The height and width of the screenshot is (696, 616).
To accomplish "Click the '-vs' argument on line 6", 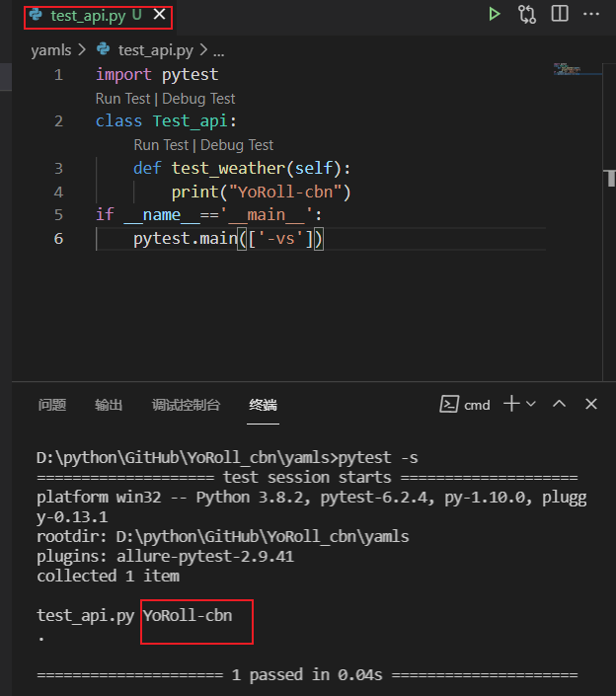I will [x=280, y=238].
